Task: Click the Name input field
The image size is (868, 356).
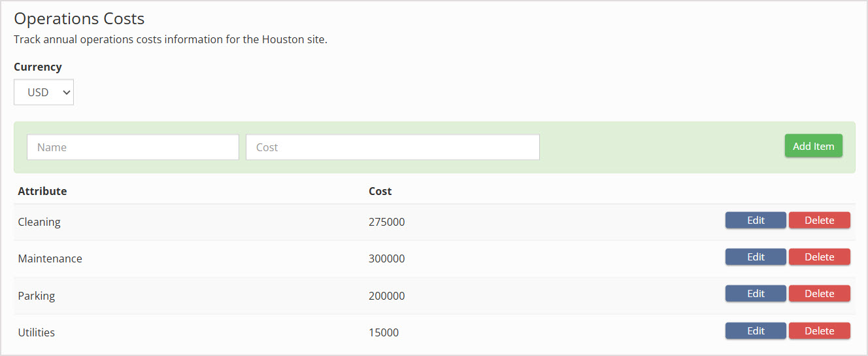Action: (x=133, y=147)
